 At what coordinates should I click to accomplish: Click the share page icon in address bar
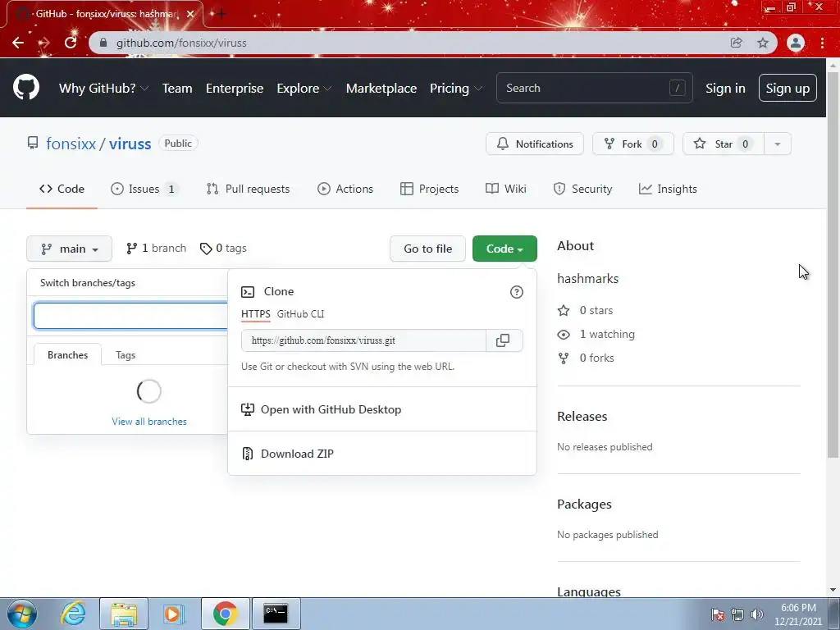(x=737, y=43)
